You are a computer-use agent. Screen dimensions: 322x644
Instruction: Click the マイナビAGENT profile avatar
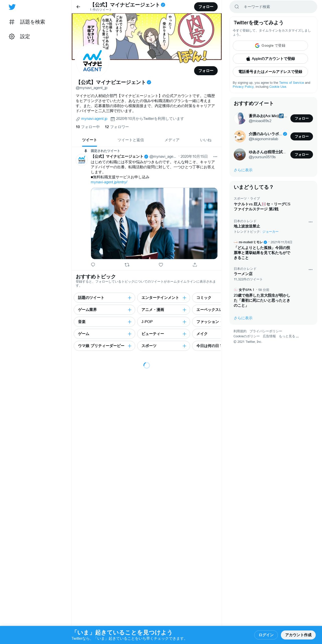pyautogui.click(x=92, y=61)
